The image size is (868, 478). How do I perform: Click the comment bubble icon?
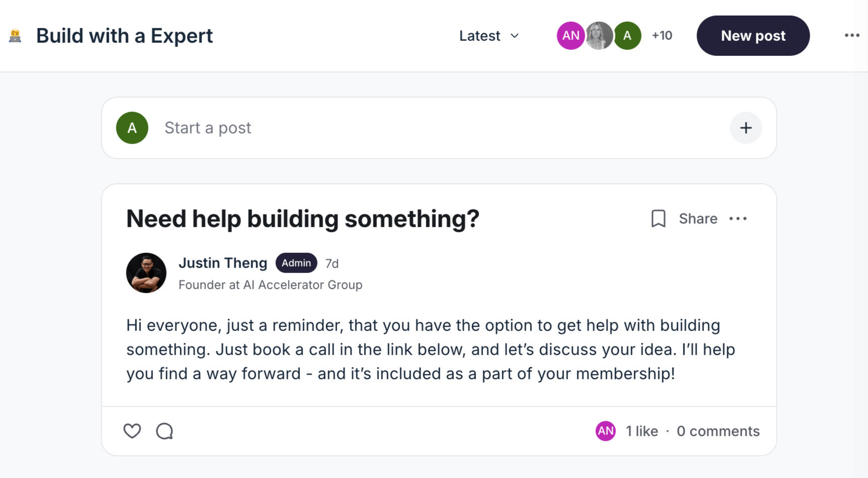click(165, 431)
